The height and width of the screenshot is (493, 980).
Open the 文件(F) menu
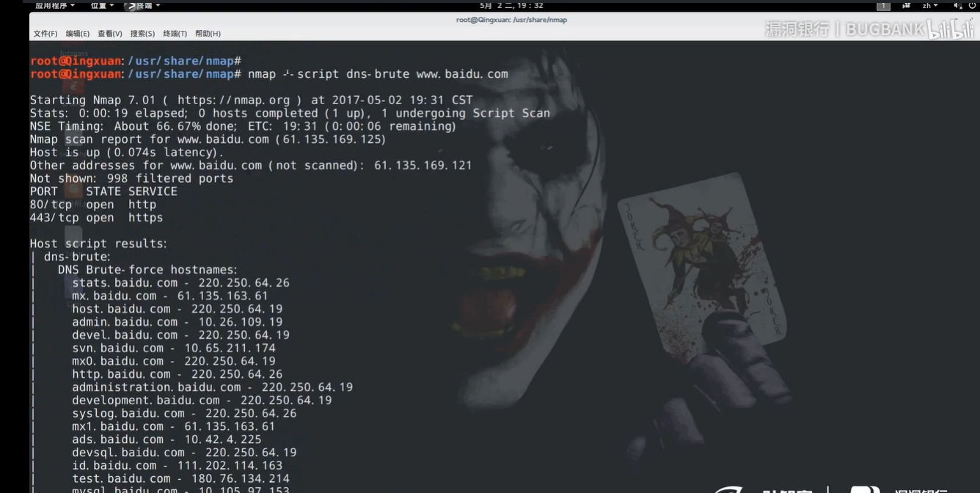pyautogui.click(x=45, y=34)
